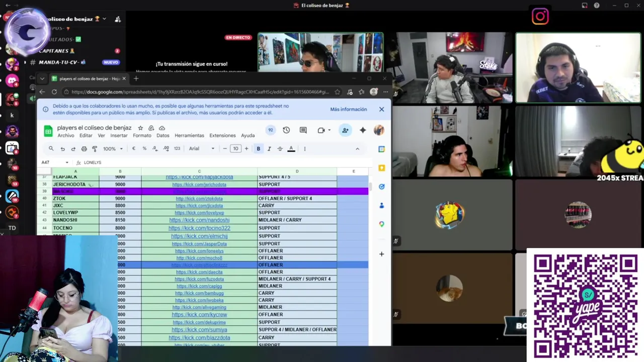Reload the spreadsheet page
The height and width of the screenshot is (362, 644).
[54, 92]
